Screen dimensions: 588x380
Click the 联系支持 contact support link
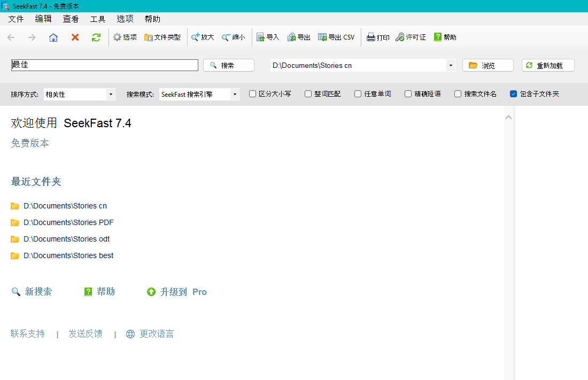(27, 334)
